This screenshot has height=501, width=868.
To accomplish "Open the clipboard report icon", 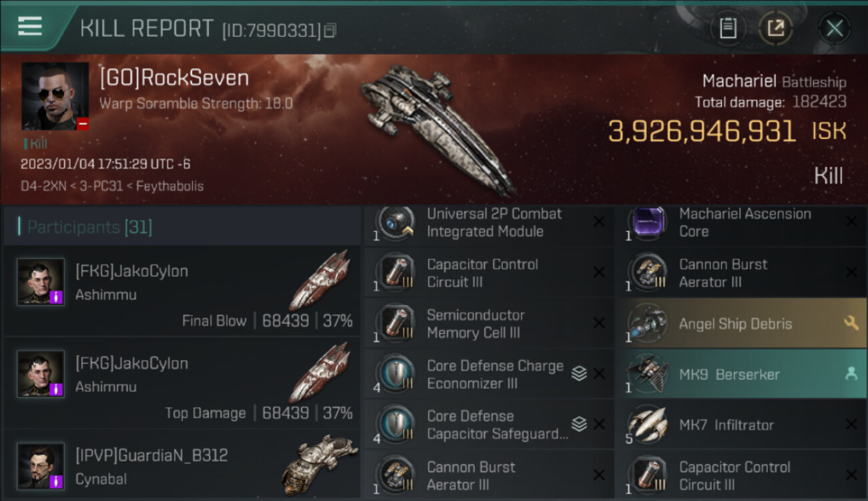I will 727,28.
